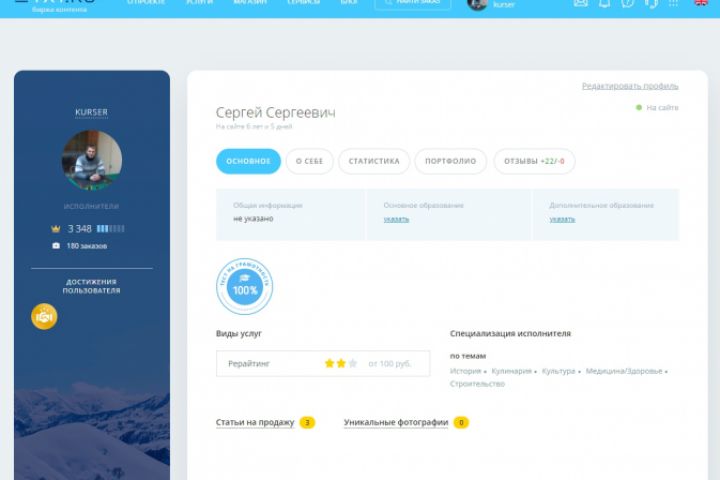Open the Отзывы +22/-0 tab
The height and width of the screenshot is (480, 720).
click(534, 161)
